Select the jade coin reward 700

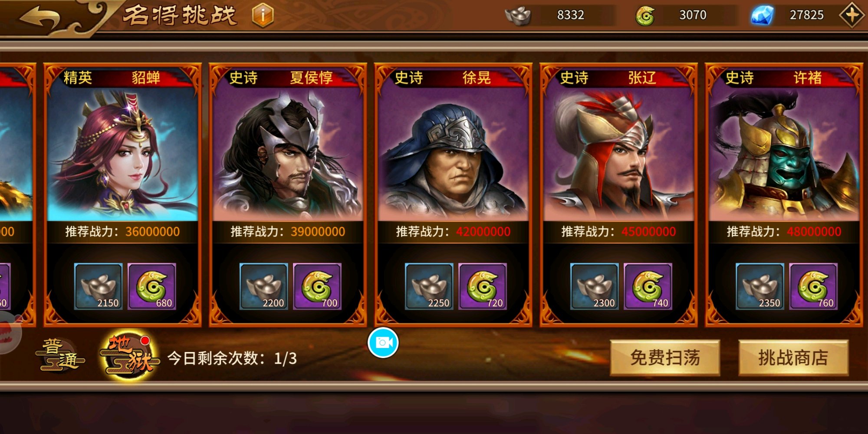(x=317, y=286)
